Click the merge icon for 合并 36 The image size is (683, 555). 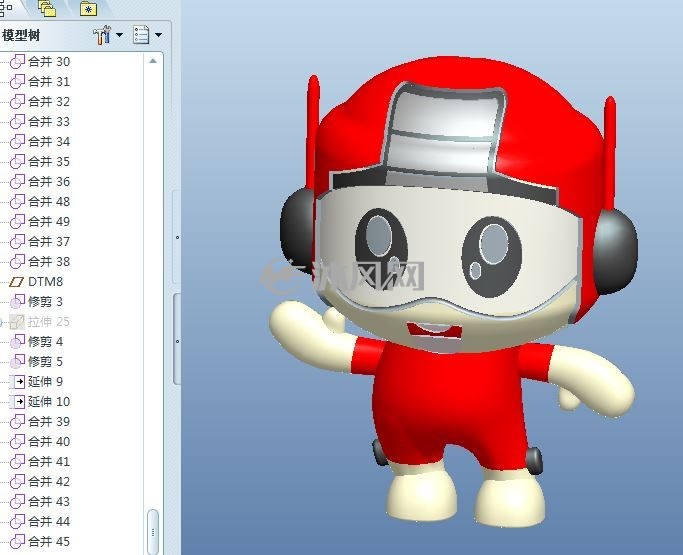(x=17, y=182)
